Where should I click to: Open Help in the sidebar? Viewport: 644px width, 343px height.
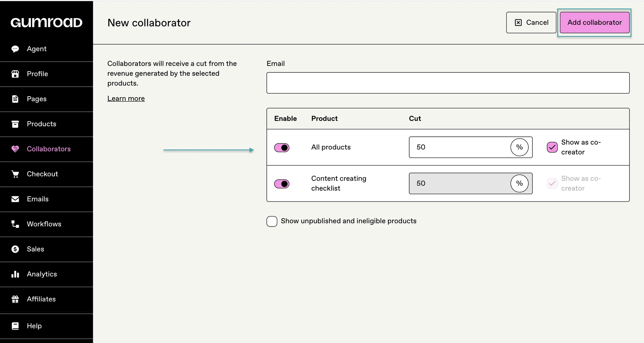point(46,326)
